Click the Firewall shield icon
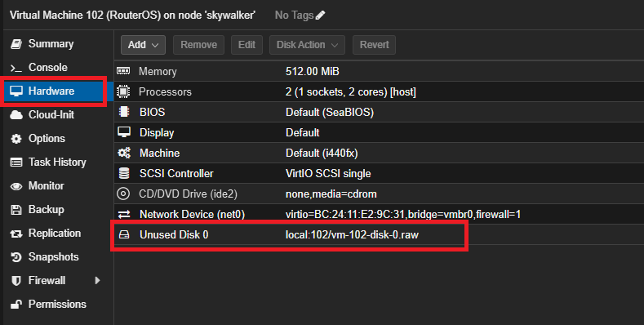The height and width of the screenshot is (325, 644). [16, 281]
